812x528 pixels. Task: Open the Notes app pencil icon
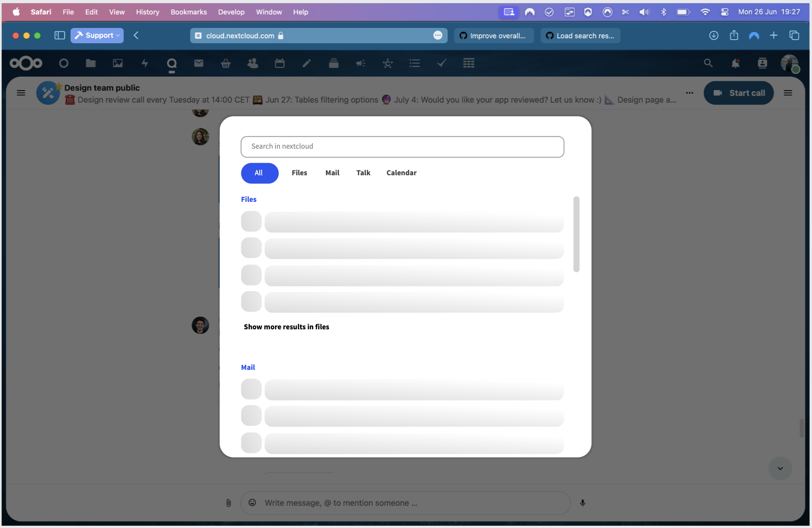(307, 63)
